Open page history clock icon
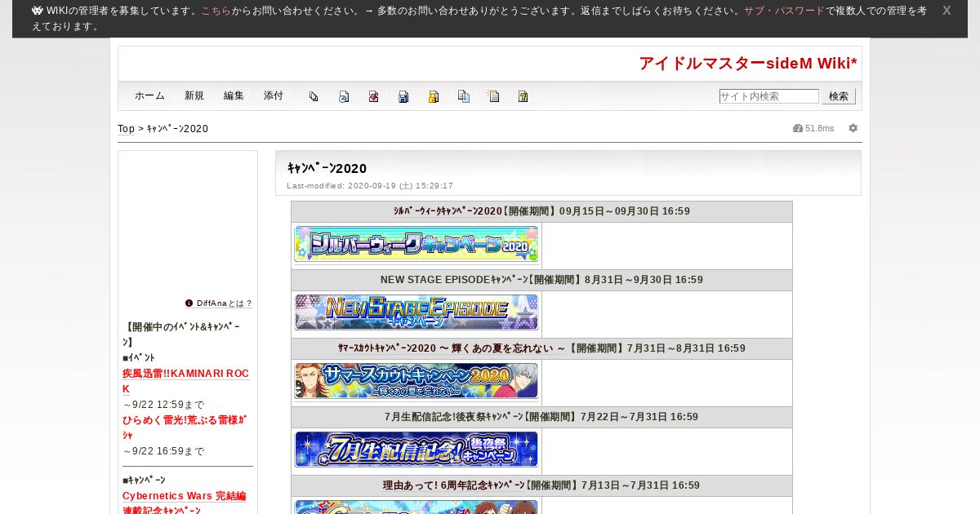 tap(344, 96)
